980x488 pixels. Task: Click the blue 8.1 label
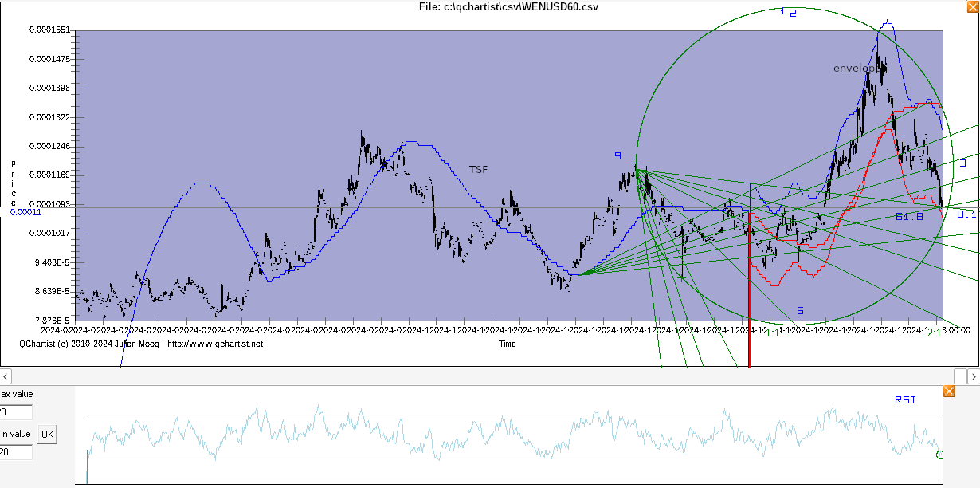966,214
